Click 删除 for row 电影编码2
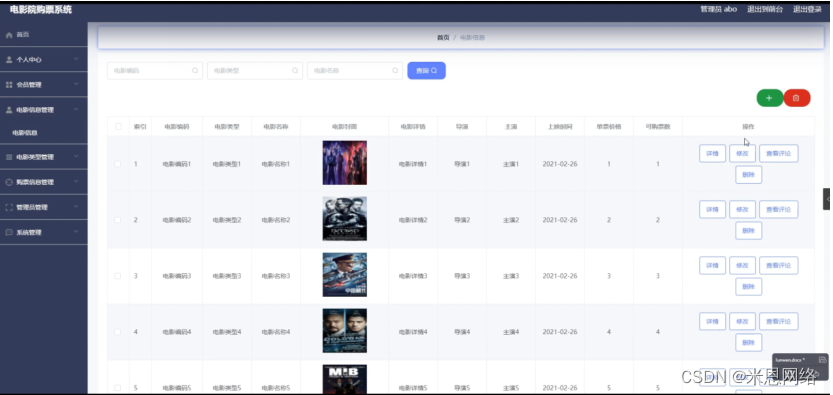Image resolution: width=833 pixels, height=395 pixels. click(749, 230)
